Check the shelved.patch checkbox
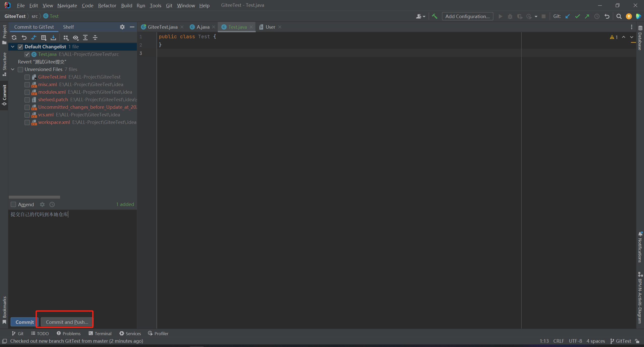The image size is (644, 347). click(27, 100)
